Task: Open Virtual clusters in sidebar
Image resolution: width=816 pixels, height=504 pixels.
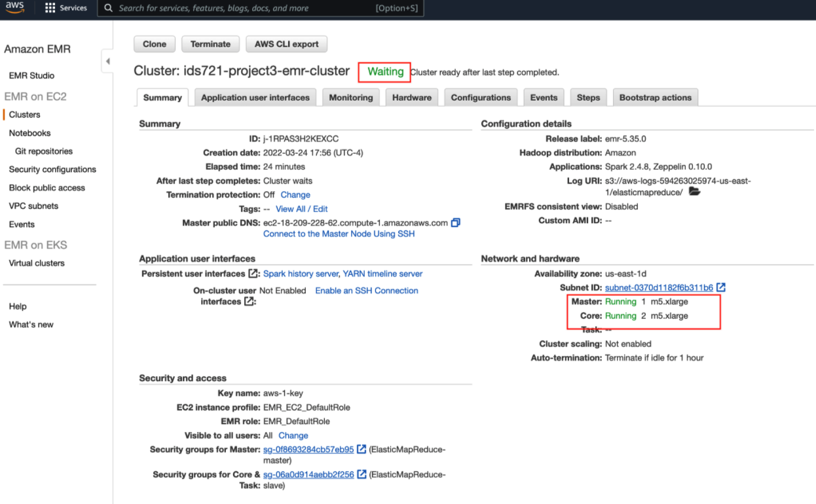Action: tap(37, 263)
